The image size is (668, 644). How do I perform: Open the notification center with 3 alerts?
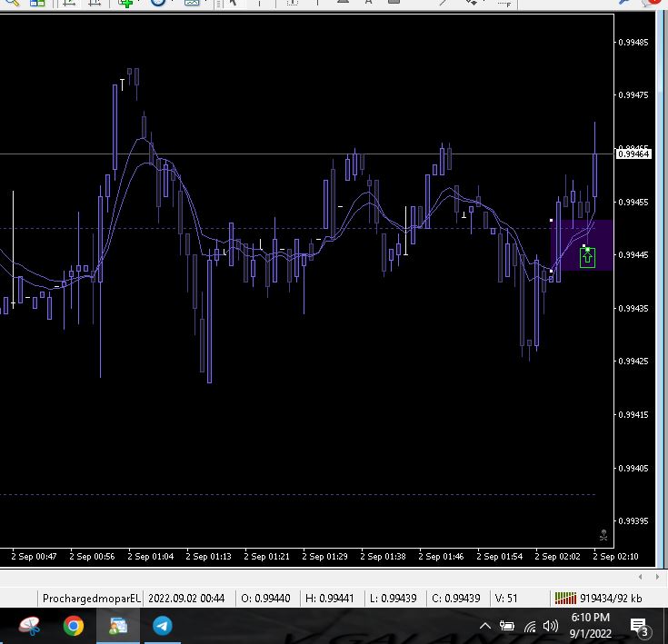[640, 628]
